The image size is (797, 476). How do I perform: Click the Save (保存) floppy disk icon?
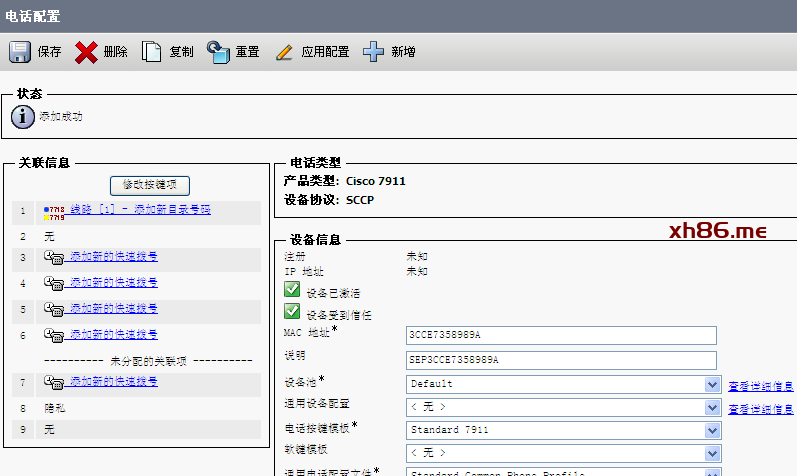20,52
